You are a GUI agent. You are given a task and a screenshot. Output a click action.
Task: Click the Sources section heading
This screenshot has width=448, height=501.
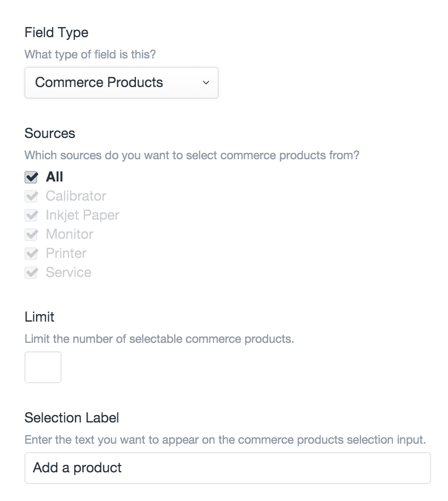(x=50, y=133)
